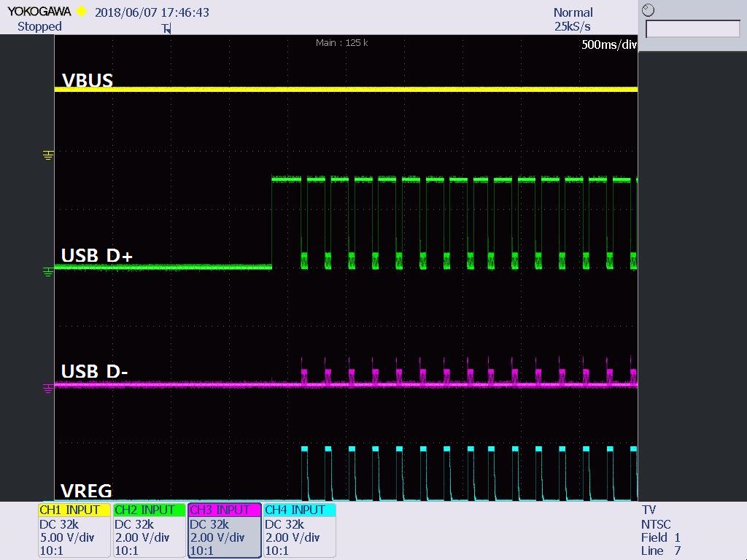Click the NTSC trigger standard text

(x=656, y=524)
